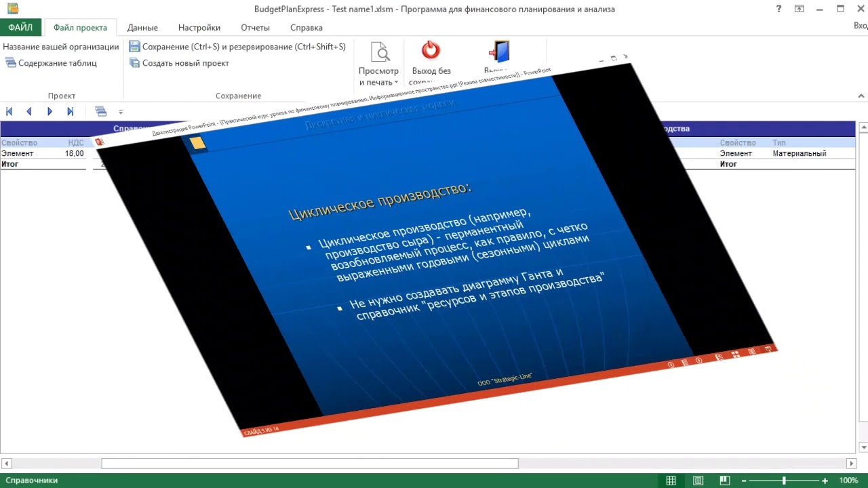This screenshot has width=868, height=488.
Task: Click vertical scrollbar down arrow
Action: click(x=863, y=447)
